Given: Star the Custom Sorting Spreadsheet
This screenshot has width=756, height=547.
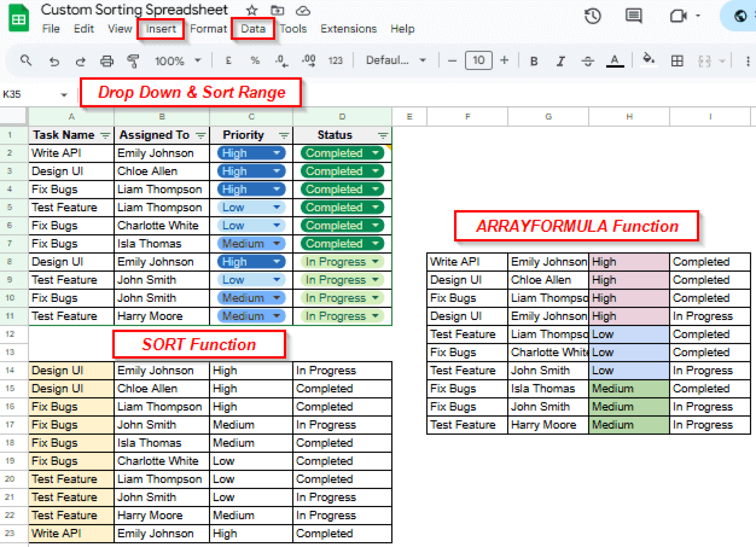Looking at the screenshot, I should tap(251, 11).
